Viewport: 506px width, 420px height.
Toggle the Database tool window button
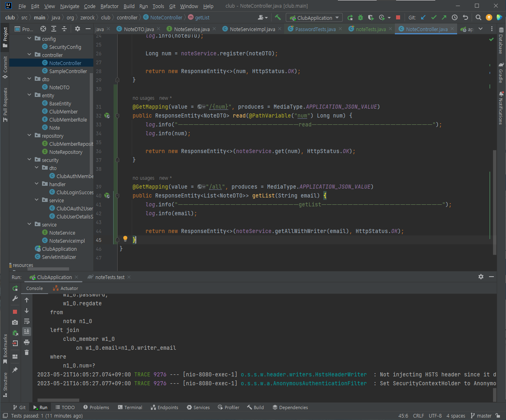click(x=501, y=40)
